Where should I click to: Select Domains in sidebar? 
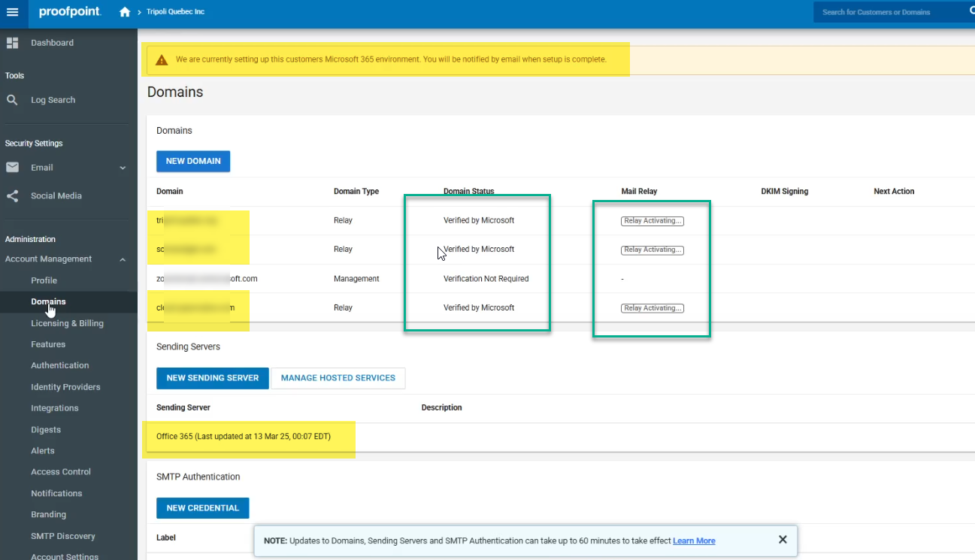click(48, 301)
